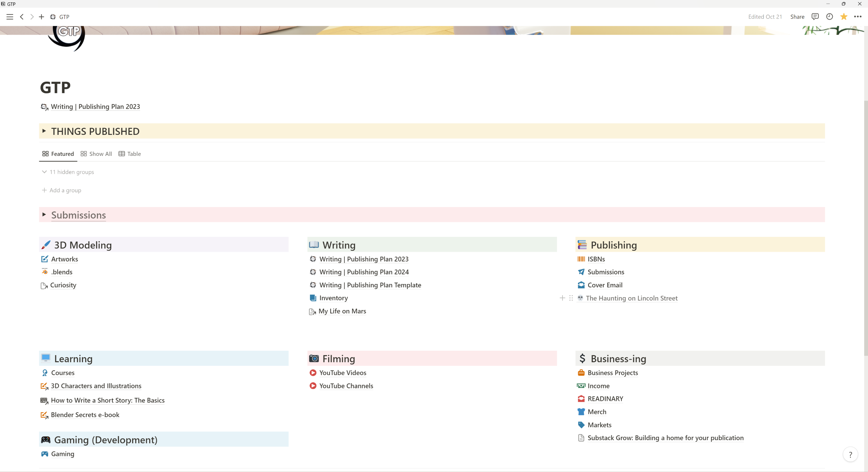
Task: Click the Submissions paper plane icon
Action: pos(581,272)
